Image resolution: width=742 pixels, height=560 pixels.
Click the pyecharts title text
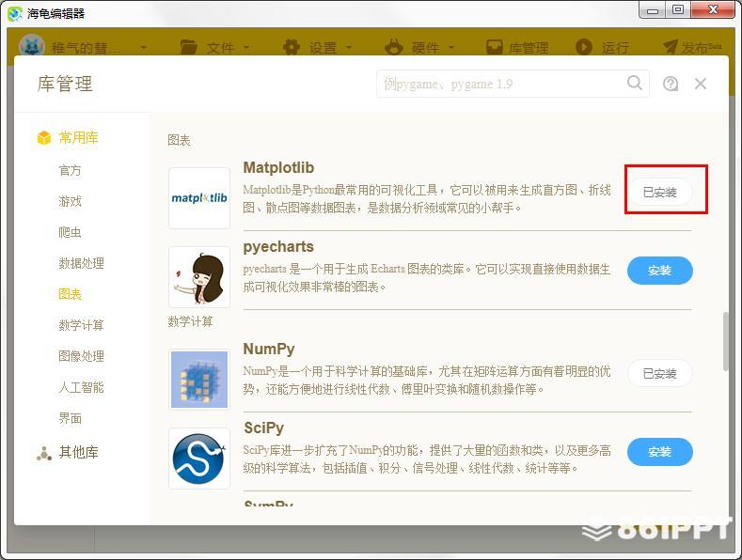point(278,247)
